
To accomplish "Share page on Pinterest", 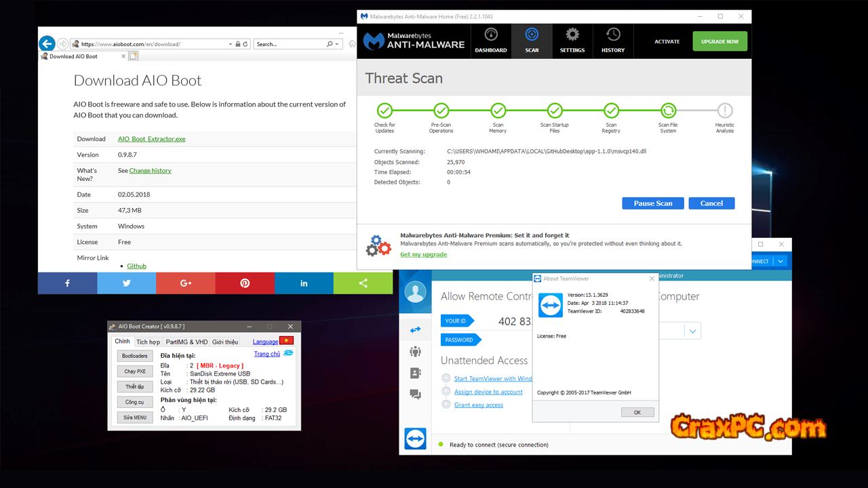I will click(x=245, y=283).
